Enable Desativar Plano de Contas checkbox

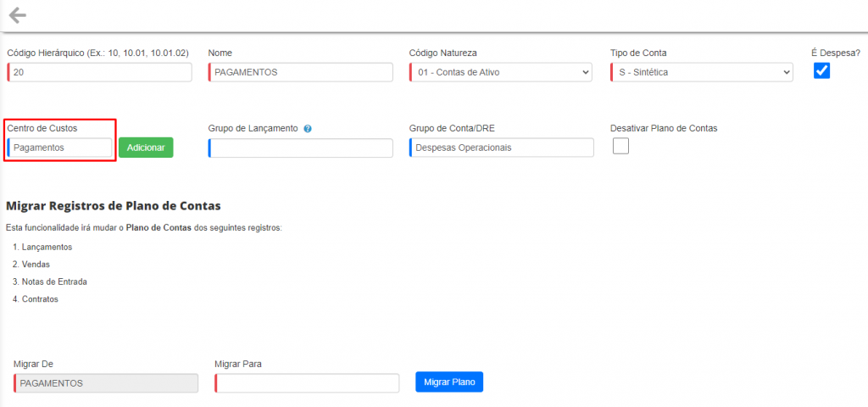click(620, 146)
